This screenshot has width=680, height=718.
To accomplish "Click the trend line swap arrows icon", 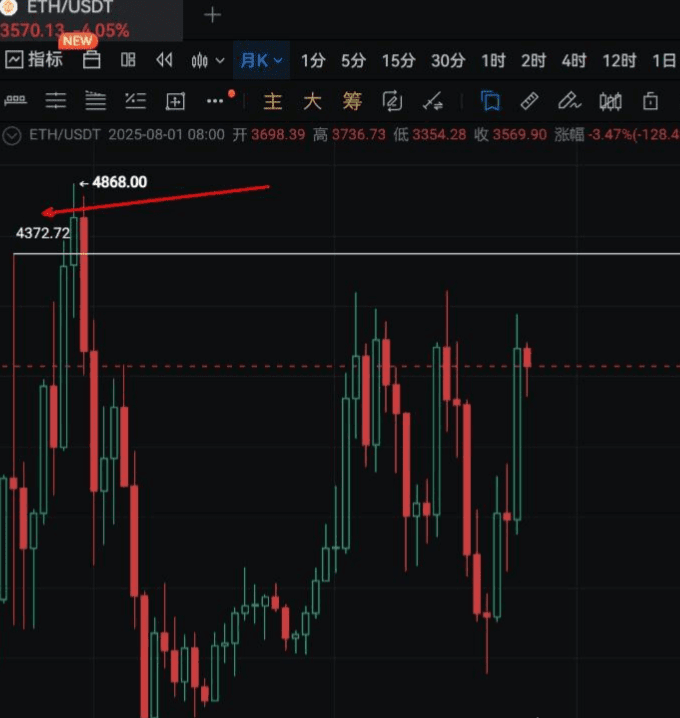I will pyautogui.click(x=433, y=101).
